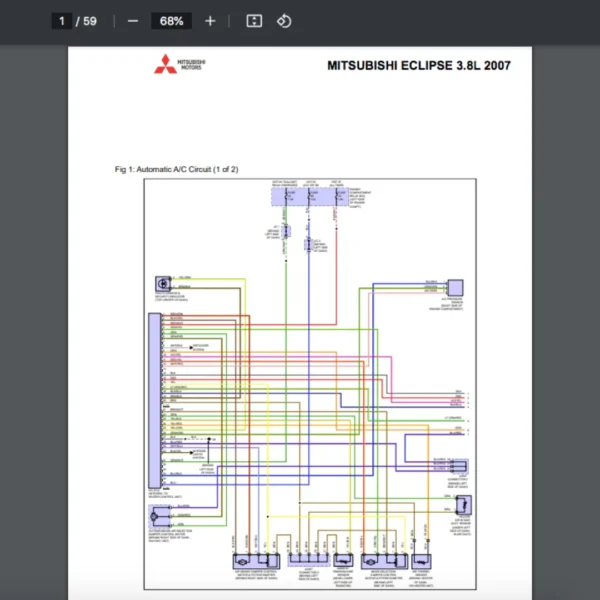This screenshot has width=600, height=600.
Task: Click the fit to page icon
Action: [x=254, y=21]
